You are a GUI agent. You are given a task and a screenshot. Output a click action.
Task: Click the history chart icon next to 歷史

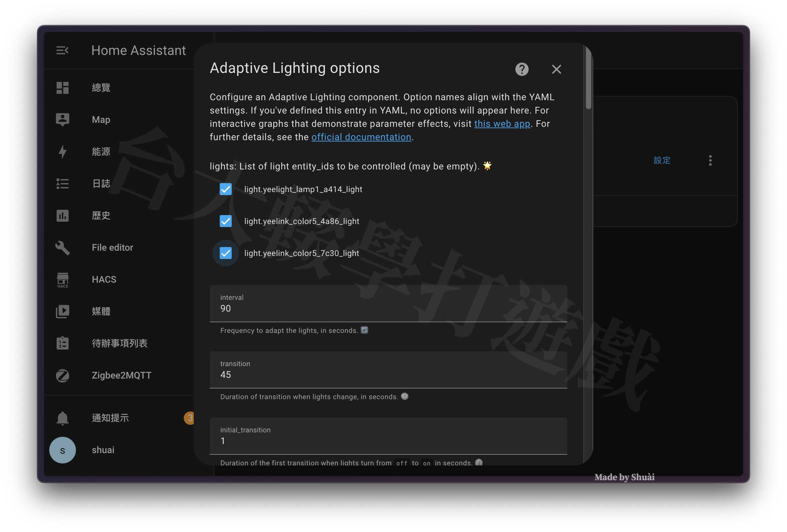[x=62, y=215]
